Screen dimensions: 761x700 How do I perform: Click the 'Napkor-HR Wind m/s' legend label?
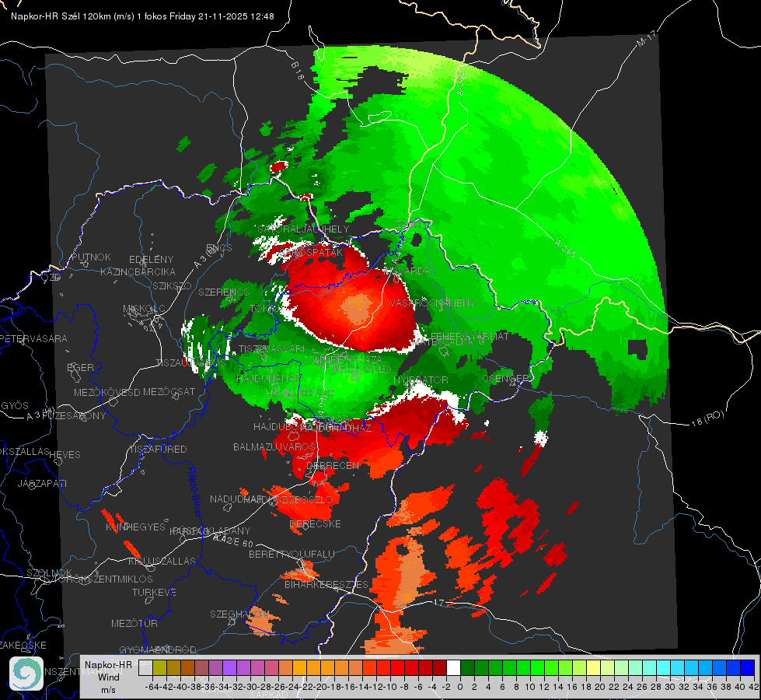(108, 677)
